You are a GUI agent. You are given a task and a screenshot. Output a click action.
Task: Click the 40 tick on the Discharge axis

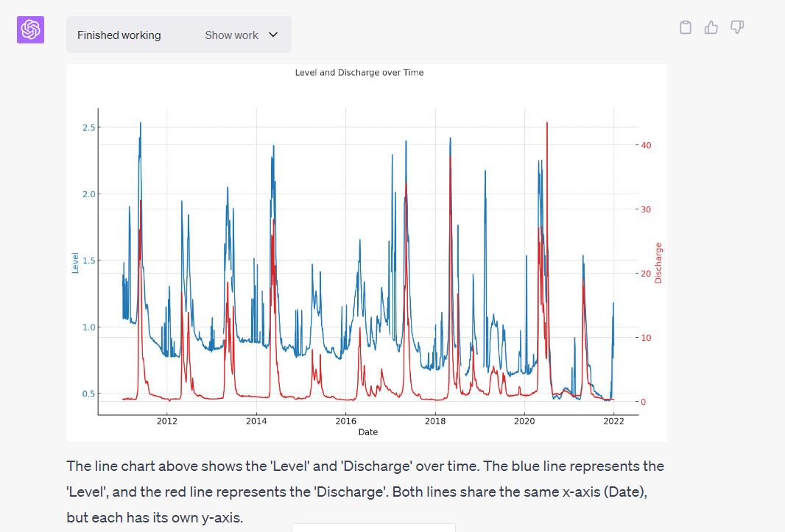pyautogui.click(x=646, y=145)
